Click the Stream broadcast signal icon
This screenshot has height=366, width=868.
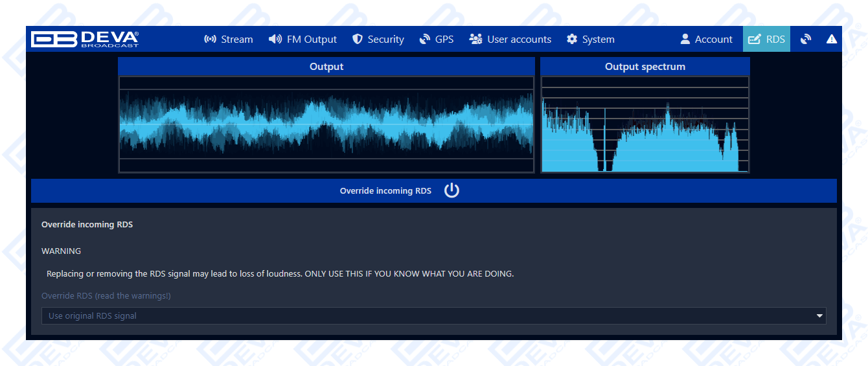210,40
